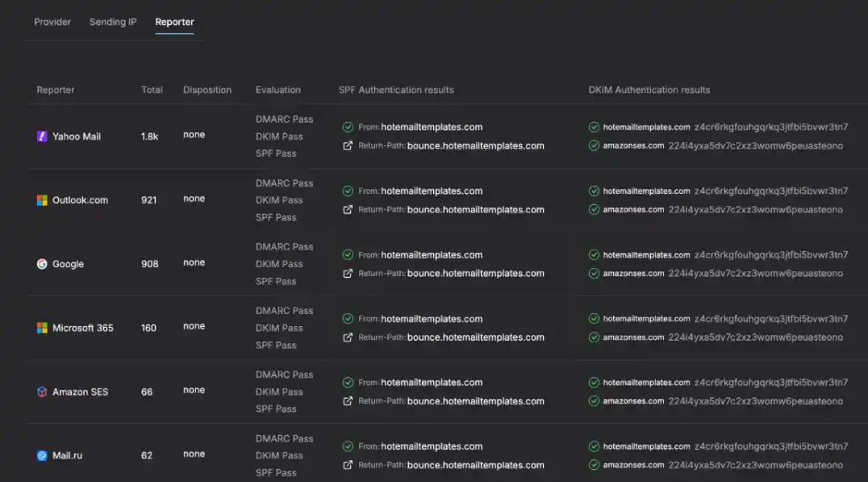The height and width of the screenshot is (482, 868).
Task: Click the Microsoft 365 logo icon
Action: [42, 328]
